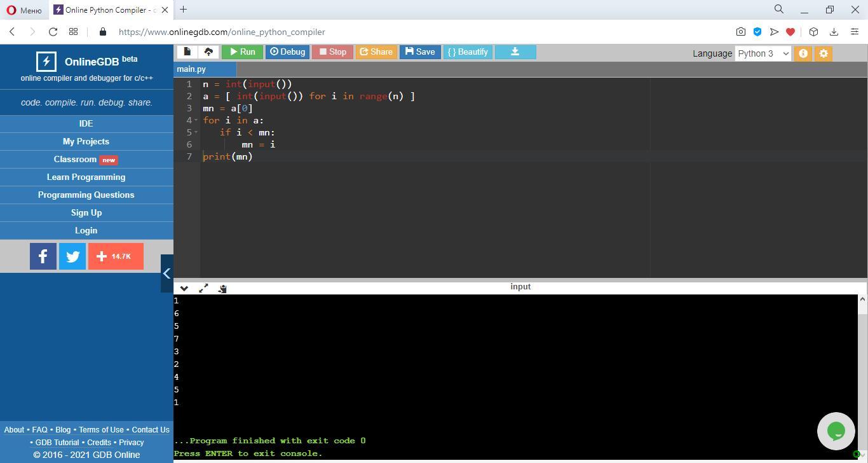Open the Language dropdown showing Python 3
The height and width of the screenshot is (463, 868).
763,53
